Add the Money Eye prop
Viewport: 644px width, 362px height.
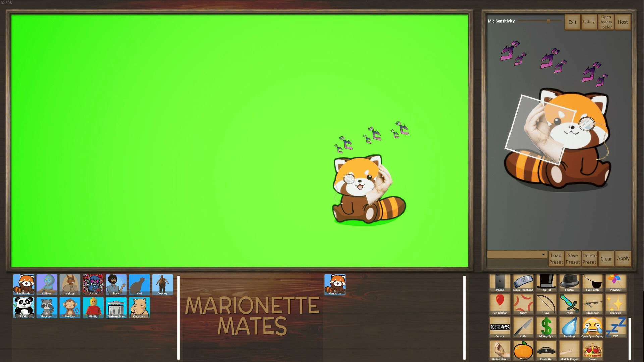546,327
